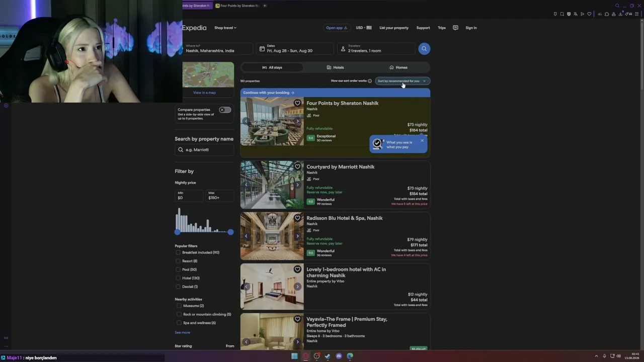Click the browser title bar search icon
The image size is (644, 362).
(617, 6)
